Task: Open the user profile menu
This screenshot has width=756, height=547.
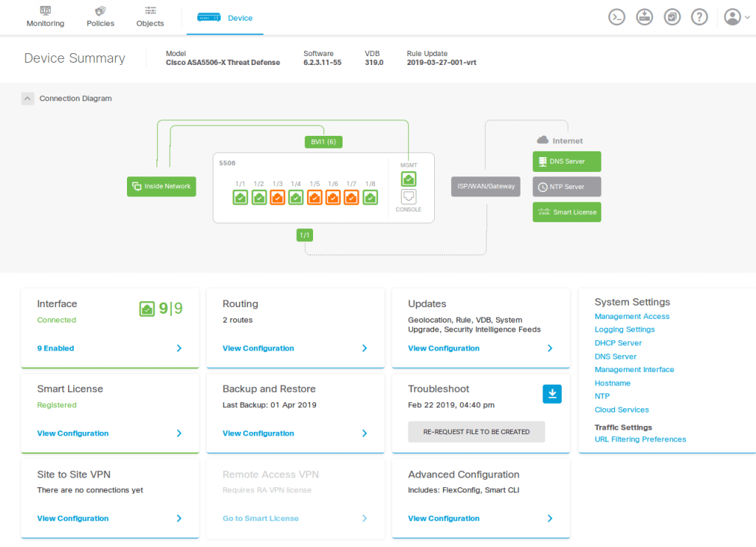Action: click(x=737, y=18)
